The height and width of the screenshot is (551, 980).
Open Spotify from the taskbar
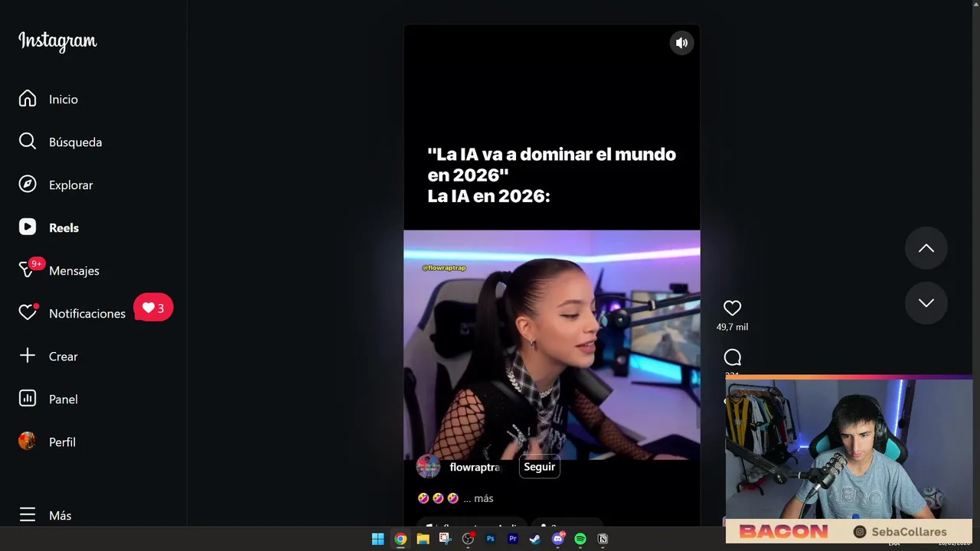click(x=580, y=539)
